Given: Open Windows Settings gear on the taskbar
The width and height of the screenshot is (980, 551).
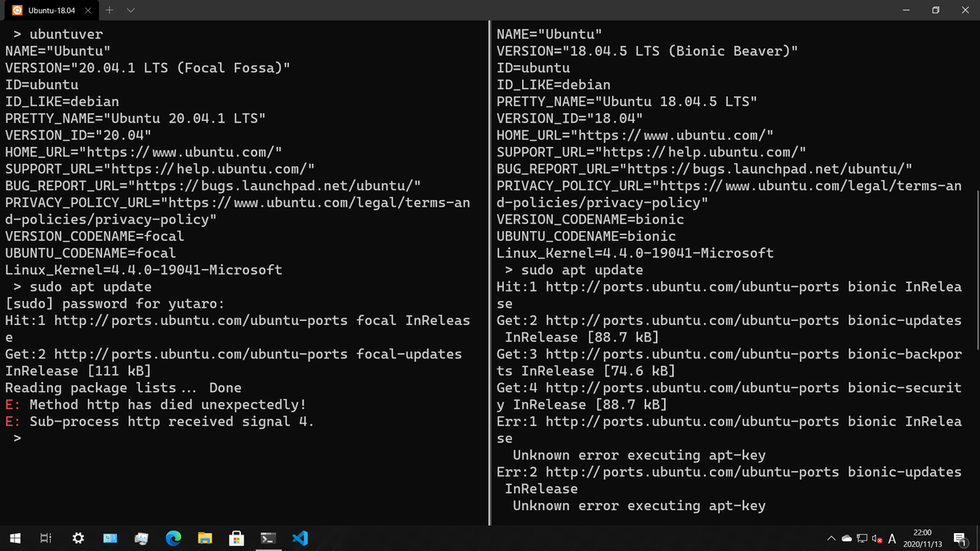Looking at the screenshot, I should [x=78, y=538].
